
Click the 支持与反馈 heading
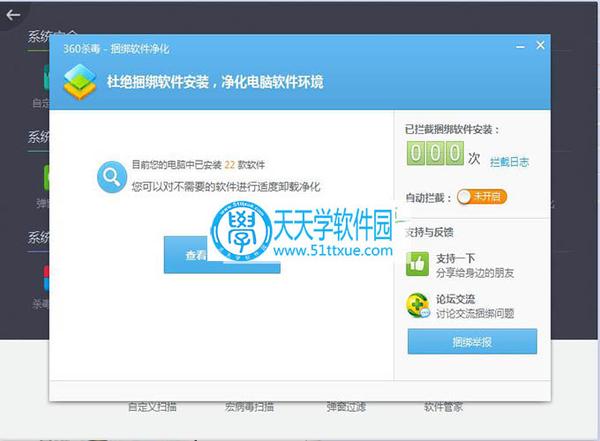(x=429, y=232)
